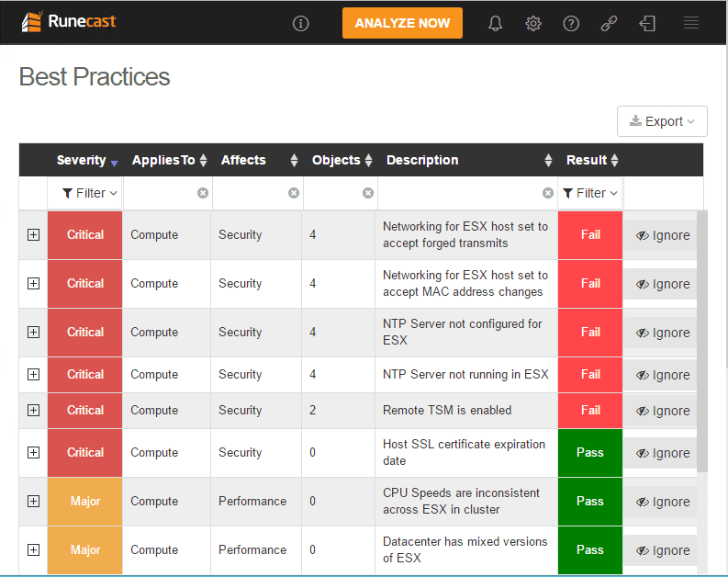
Task: Click the chain link icon
Action: [609, 23]
